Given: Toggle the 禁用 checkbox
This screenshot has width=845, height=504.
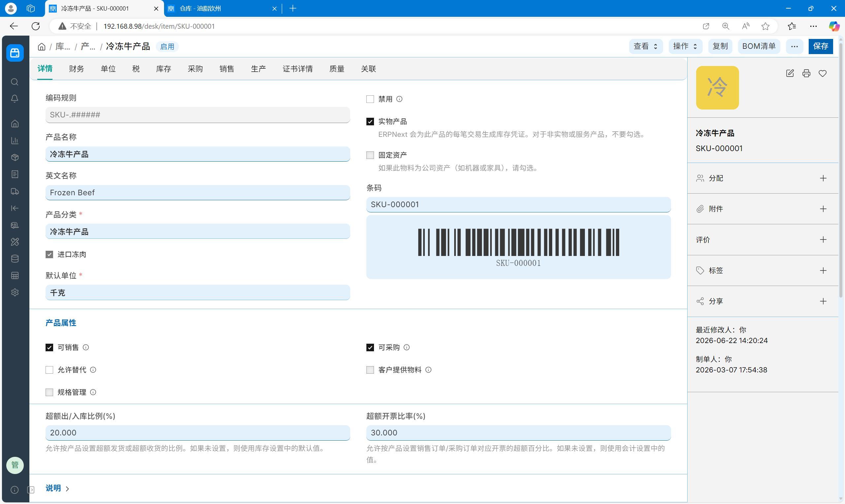Looking at the screenshot, I should [370, 99].
